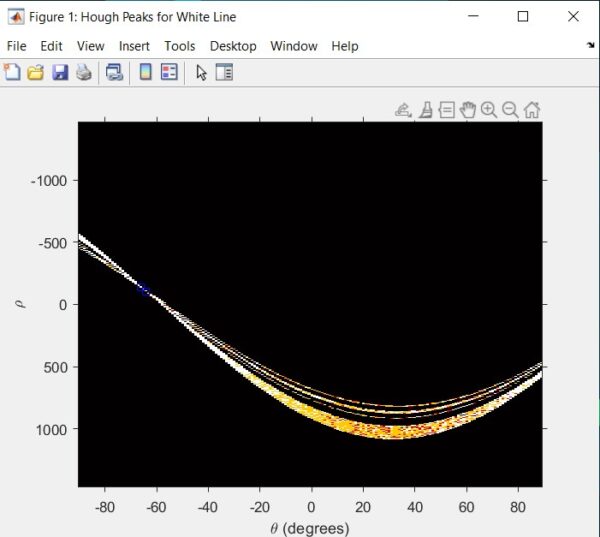The image size is (600, 537).
Task: Print the figure using the printer icon
Action: [84, 72]
